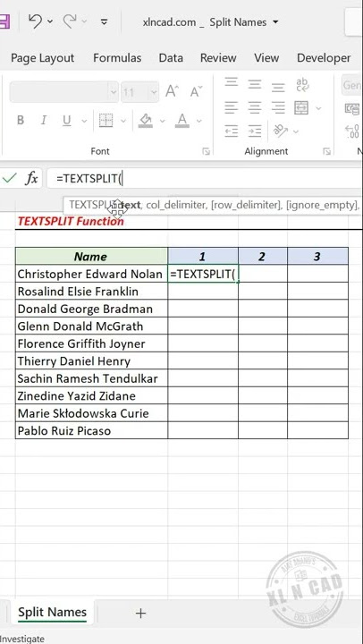This screenshot has width=363, height=644.
Task: Select the TEXTSPLIT Function title cell
Action: coord(71,221)
